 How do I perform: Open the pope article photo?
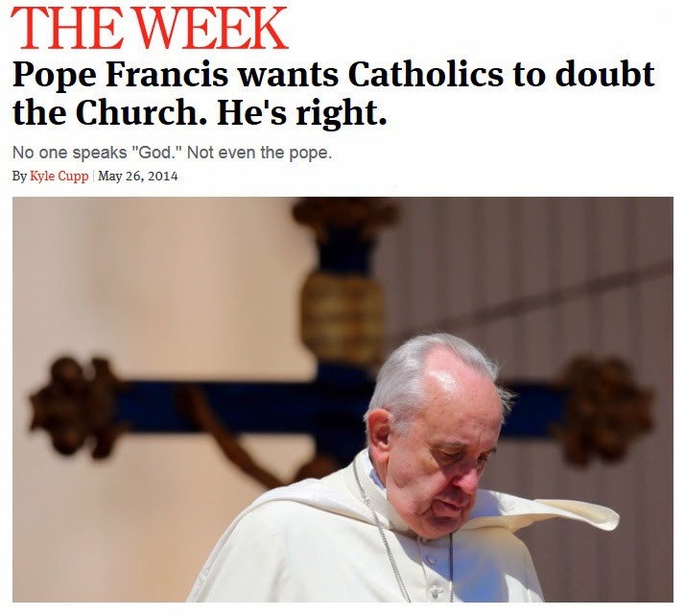[x=342, y=399]
